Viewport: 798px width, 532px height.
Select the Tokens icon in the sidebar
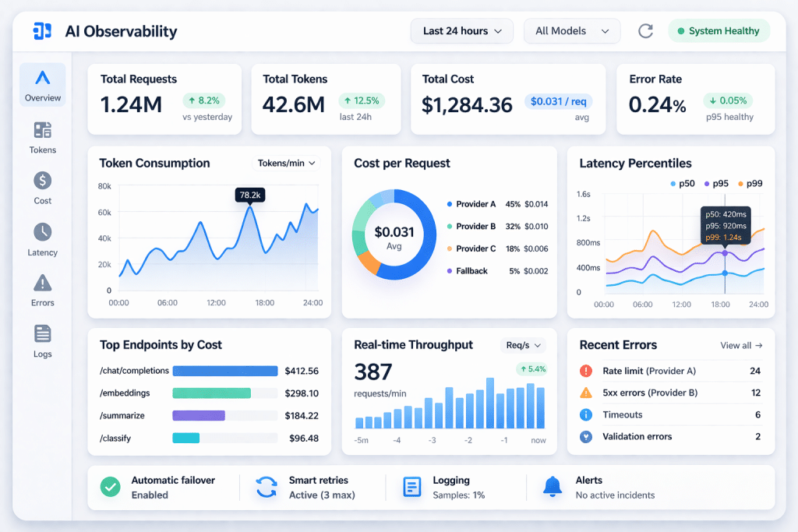[42, 130]
